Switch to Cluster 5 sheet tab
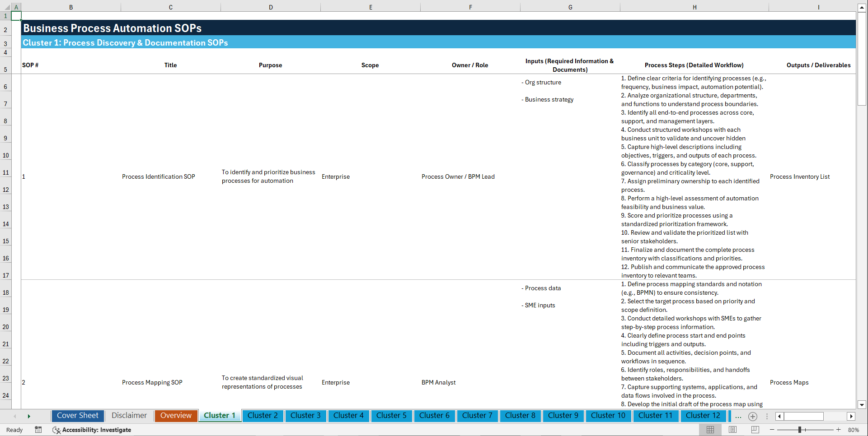Image resolution: width=868 pixels, height=436 pixels. coord(391,416)
